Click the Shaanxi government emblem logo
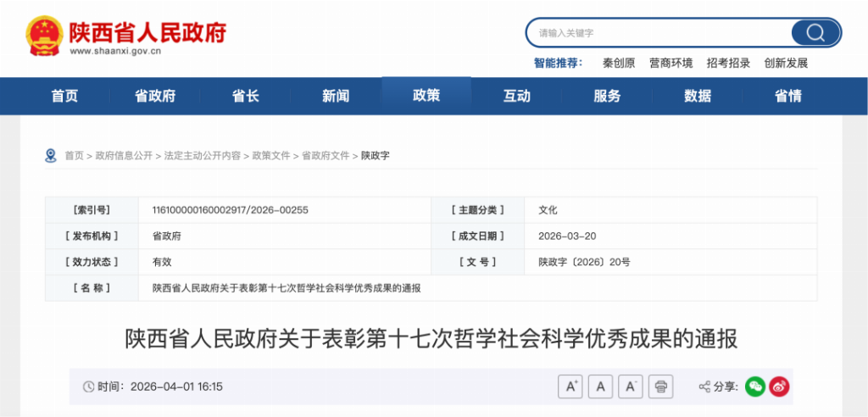This screenshot has height=417, width=868. pos(43,36)
